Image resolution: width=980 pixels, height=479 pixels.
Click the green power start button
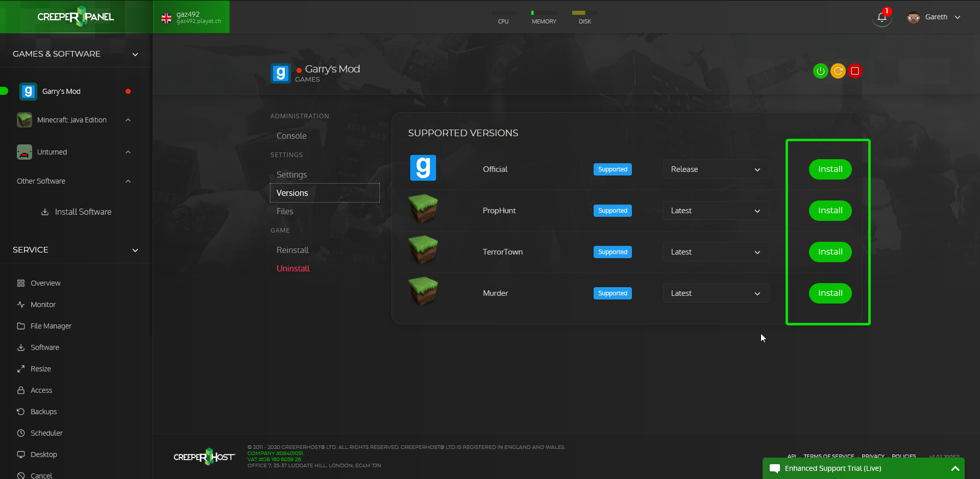pos(820,71)
